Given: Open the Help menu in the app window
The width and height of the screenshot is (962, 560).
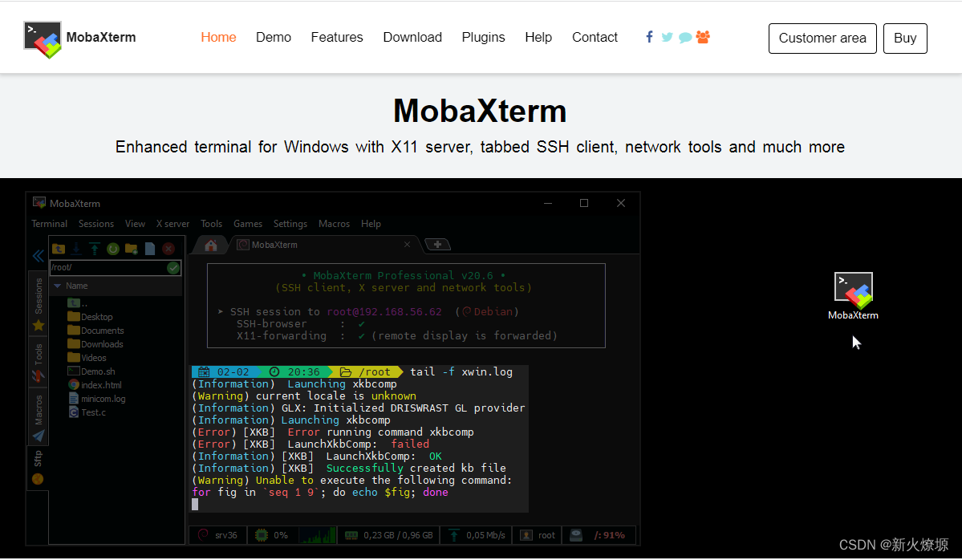Looking at the screenshot, I should 371,224.
